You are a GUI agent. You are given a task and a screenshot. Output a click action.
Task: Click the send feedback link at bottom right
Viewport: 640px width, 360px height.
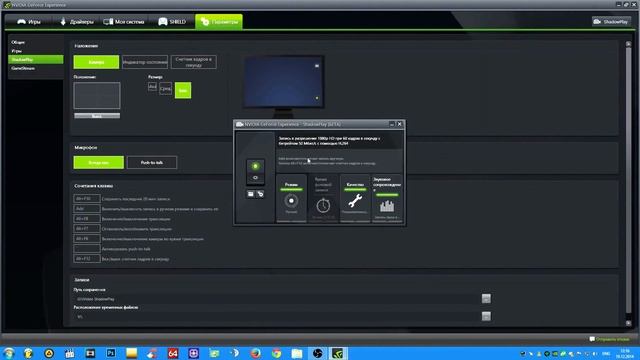point(609,339)
